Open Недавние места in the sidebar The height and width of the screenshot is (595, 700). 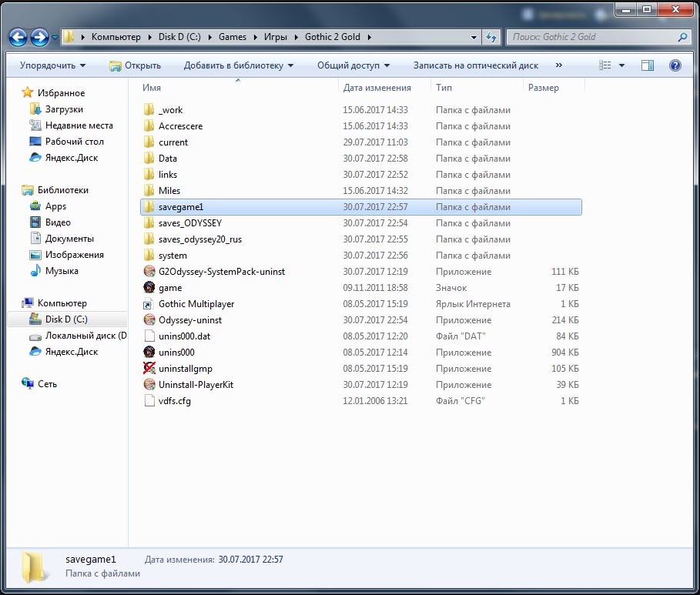72,125
